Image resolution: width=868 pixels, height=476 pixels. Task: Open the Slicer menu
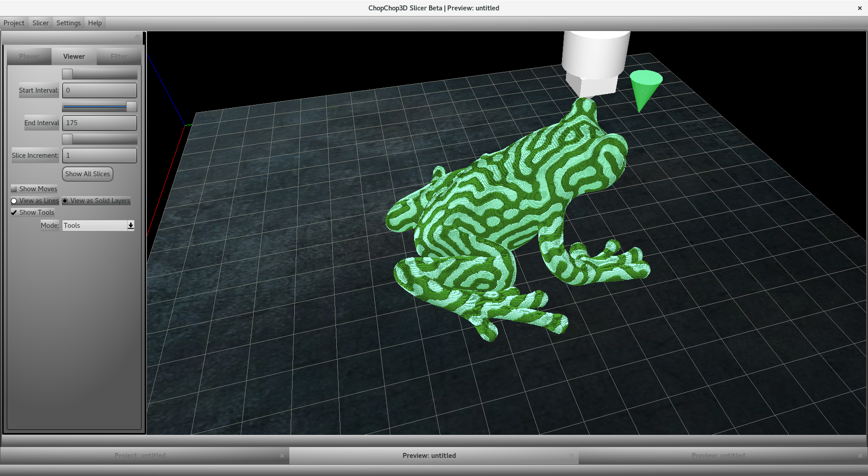click(40, 23)
